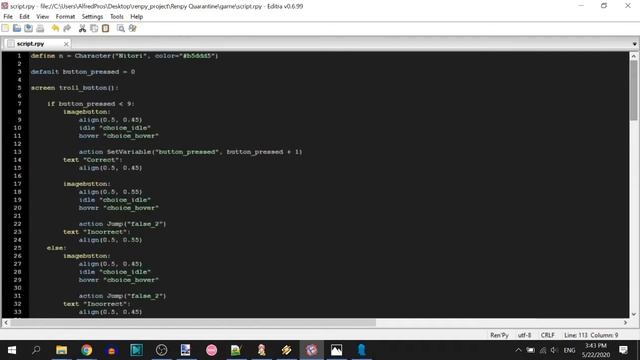Open Windows taskbar search
The image size is (640, 360).
(x=36, y=350)
